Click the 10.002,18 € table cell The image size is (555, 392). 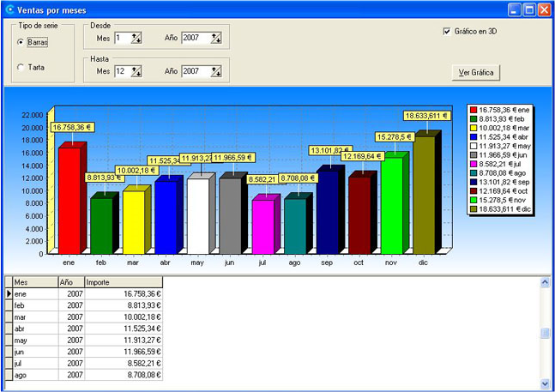(124, 317)
